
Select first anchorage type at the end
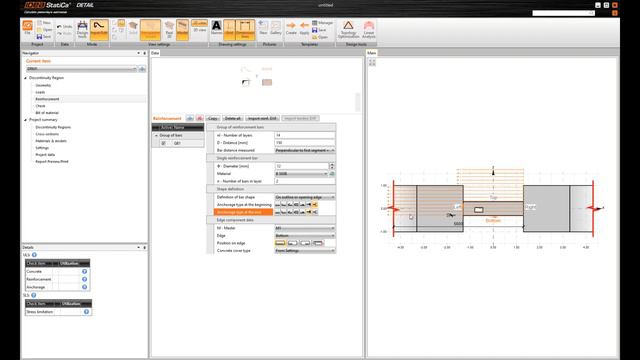pyautogui.click(x=278, y=212)
